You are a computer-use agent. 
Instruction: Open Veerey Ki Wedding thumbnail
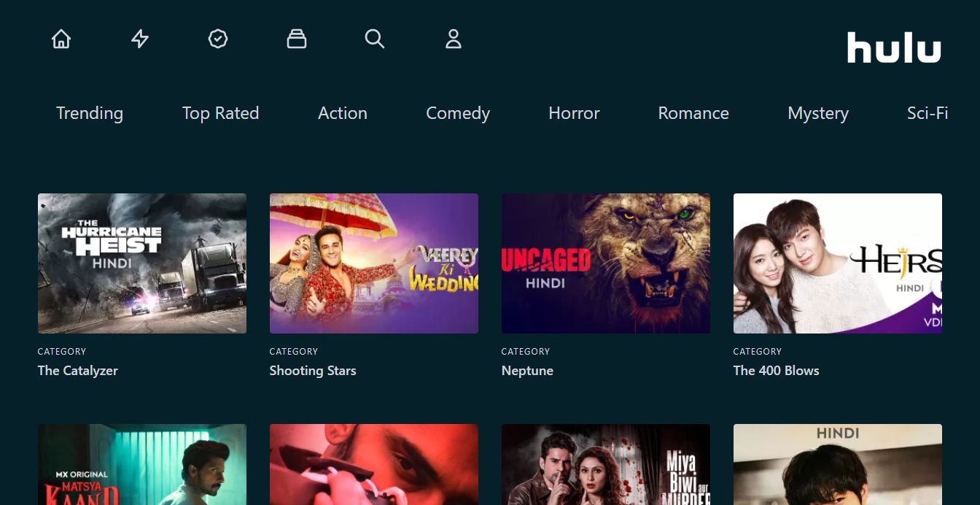click(374, 263)
